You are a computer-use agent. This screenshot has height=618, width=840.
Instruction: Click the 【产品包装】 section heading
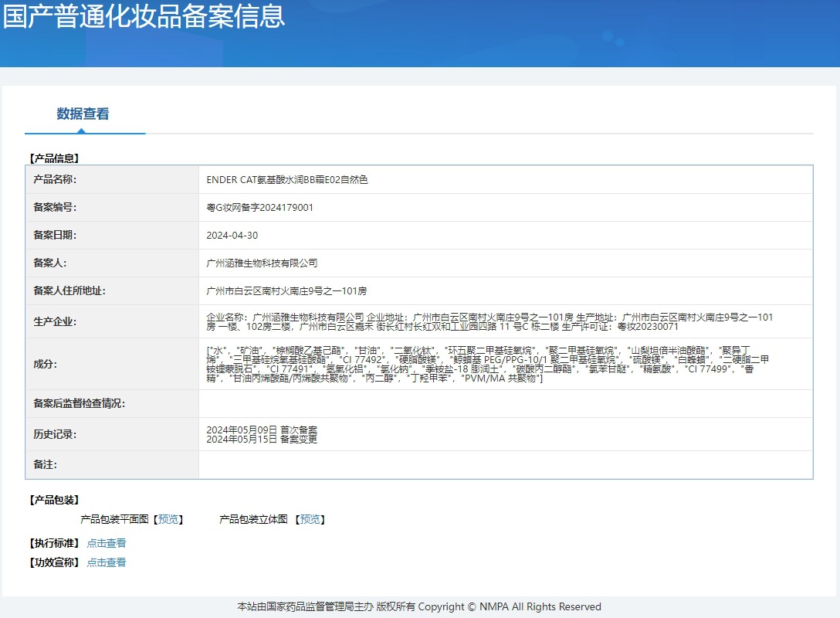pos(54,500)
